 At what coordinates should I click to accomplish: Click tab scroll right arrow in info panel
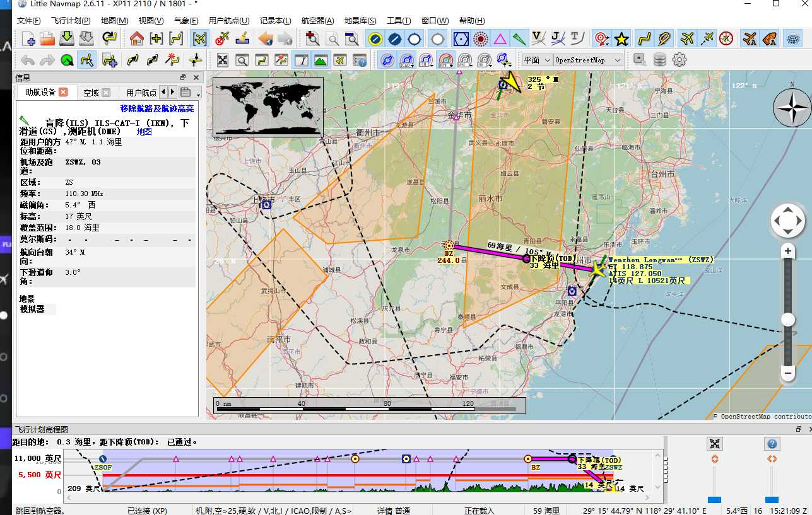click(x=172, y=92)
